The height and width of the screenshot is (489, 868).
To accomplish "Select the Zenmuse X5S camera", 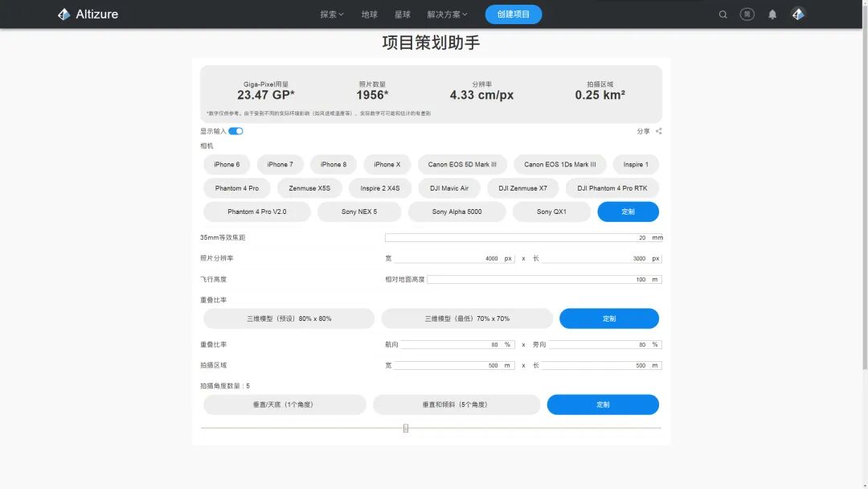I will tap(309, 188).
